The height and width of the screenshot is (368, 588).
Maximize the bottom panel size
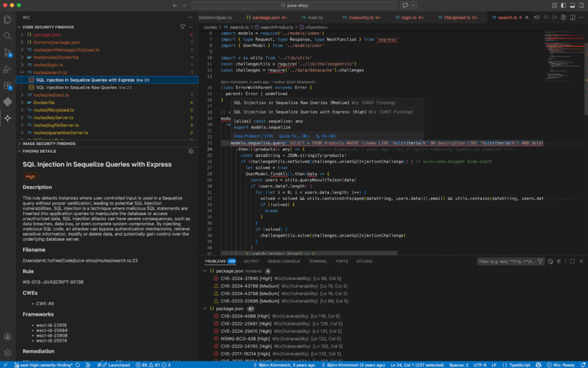click(x=572, y=261)
